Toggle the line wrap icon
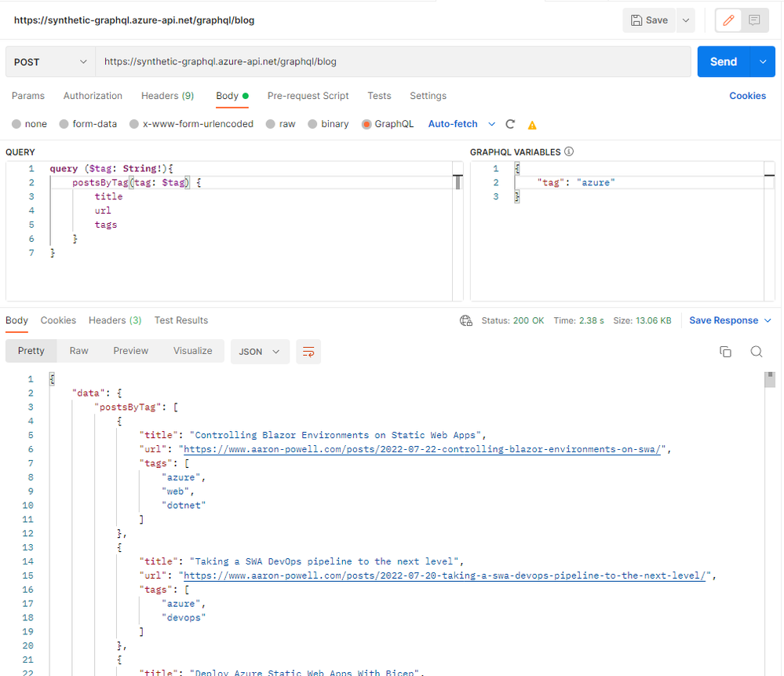Screen dimensions: 784x676 point(308,352)
